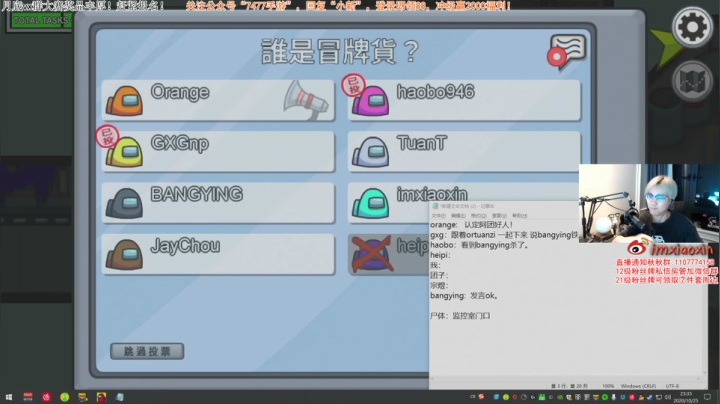This screenshot has height=404, width=720.
Task: Open Notepad's 帮助 (Help) menu
Action: 520,216
